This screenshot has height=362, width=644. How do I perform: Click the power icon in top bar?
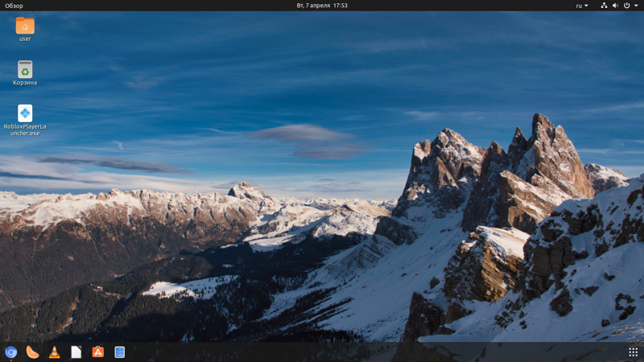[x=627, y=6]
